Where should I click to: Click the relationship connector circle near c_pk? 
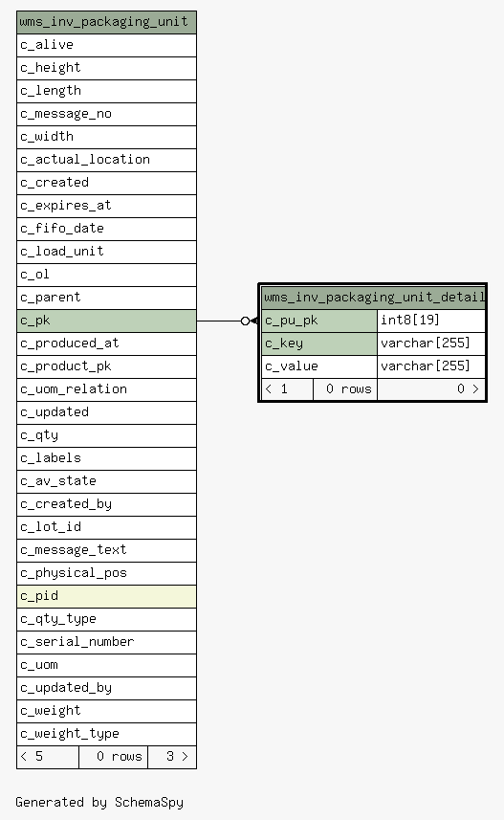pyautogui.click(x=245, y=321)
